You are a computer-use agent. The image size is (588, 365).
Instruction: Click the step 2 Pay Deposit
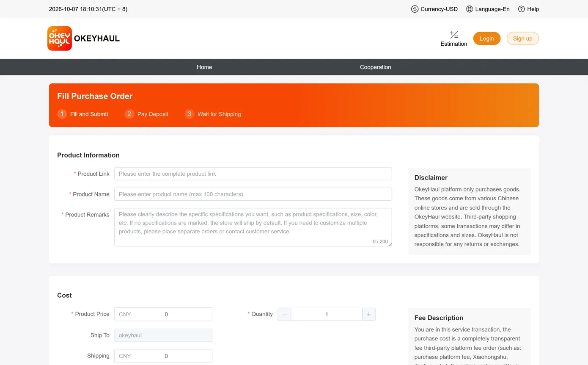coord(146,114)
